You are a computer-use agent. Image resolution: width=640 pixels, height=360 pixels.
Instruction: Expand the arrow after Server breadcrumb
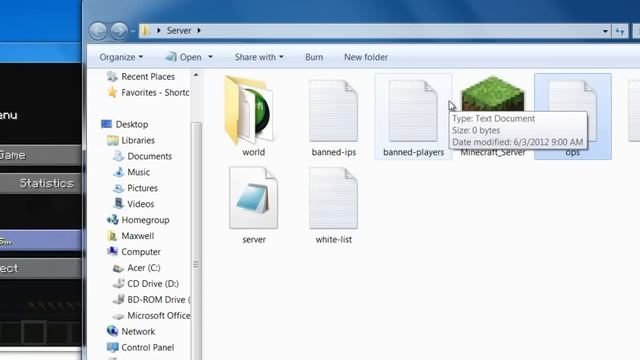click(199, 31)
